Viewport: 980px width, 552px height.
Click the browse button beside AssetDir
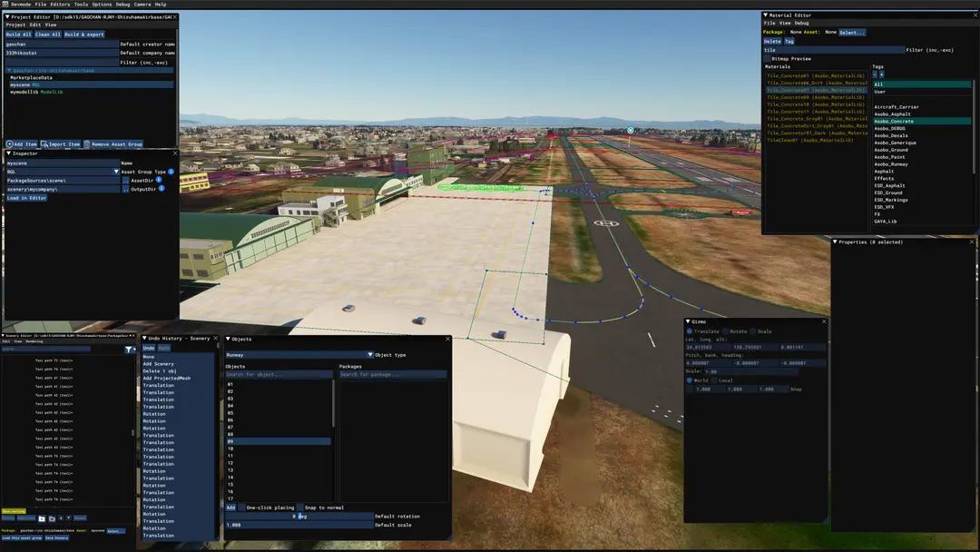(125, 181)
